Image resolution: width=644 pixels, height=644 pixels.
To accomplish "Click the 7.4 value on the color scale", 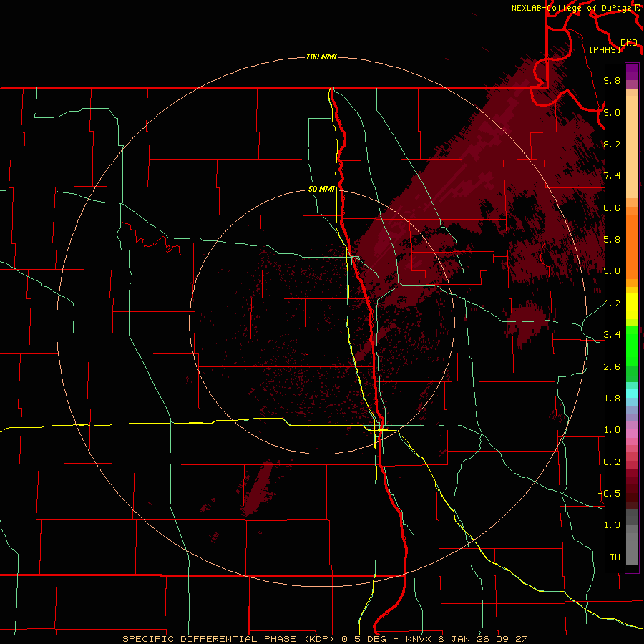I will 612,176.
